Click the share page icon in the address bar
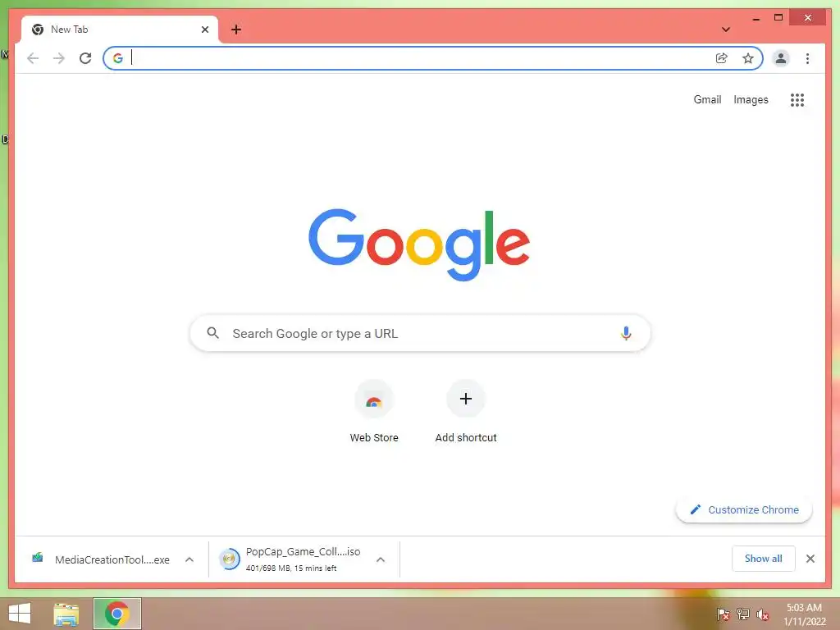Viewport: 840px width, 630px height. (x=722, y=58)
